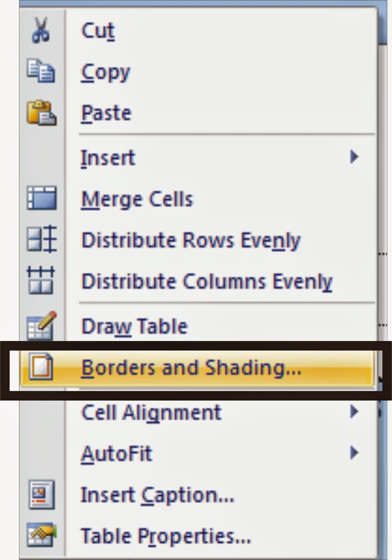Viewport: 392px width, 560px height.
Task: Expand the Cell Alignment submenu arrow
Action: 354,412
